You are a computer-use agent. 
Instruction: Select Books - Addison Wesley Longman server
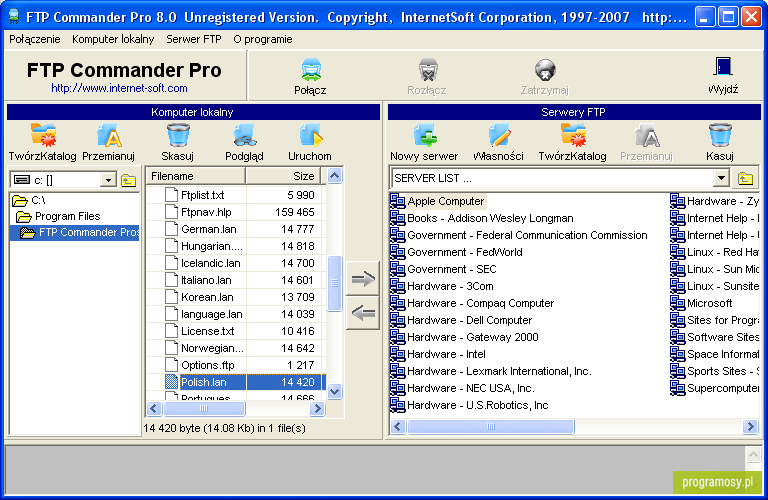[482, 218]
